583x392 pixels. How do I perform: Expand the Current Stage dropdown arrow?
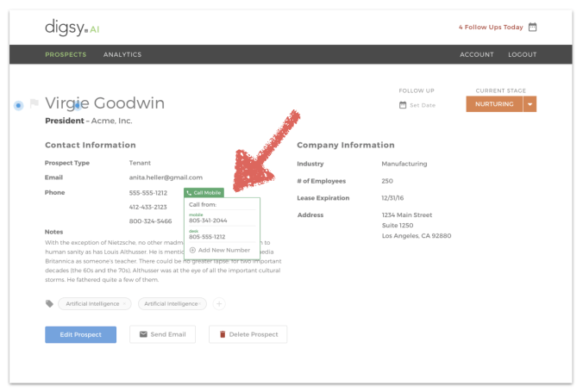pyautogui.click(x=530, y=104)
